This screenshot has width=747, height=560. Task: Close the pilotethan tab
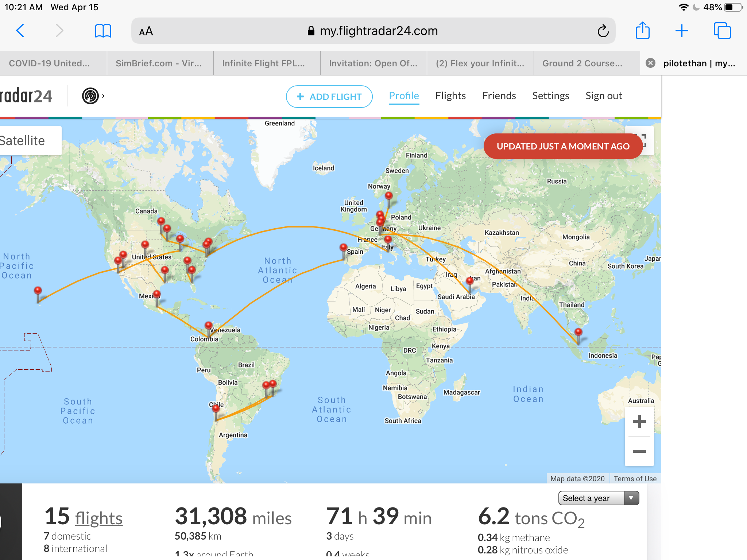(650, 63)
